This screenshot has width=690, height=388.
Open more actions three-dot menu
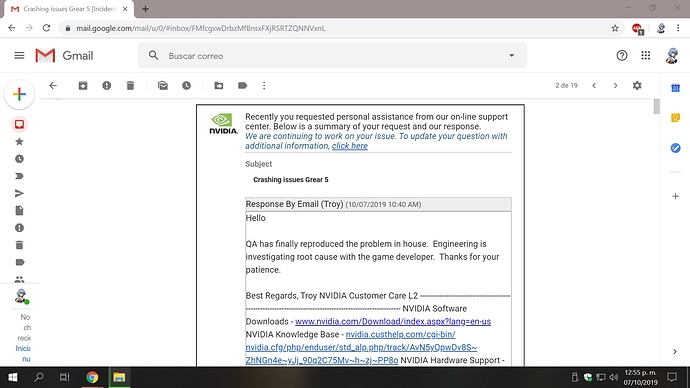264,85
